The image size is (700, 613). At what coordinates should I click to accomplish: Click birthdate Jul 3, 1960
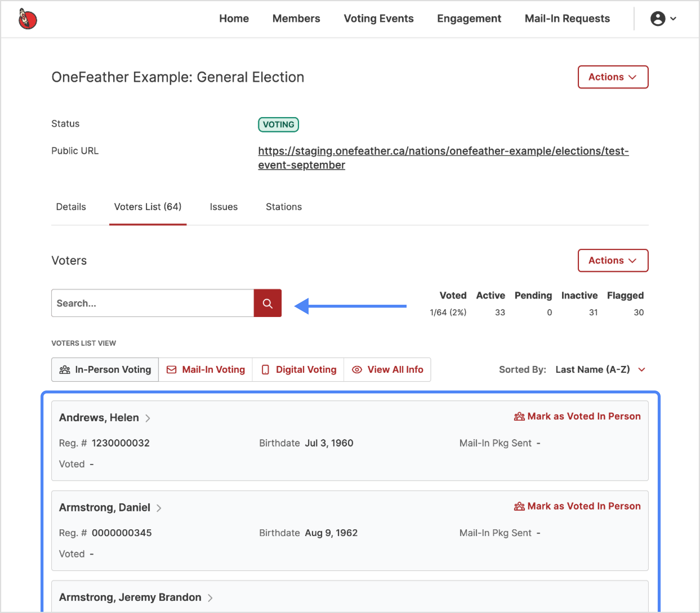(329, 443)
